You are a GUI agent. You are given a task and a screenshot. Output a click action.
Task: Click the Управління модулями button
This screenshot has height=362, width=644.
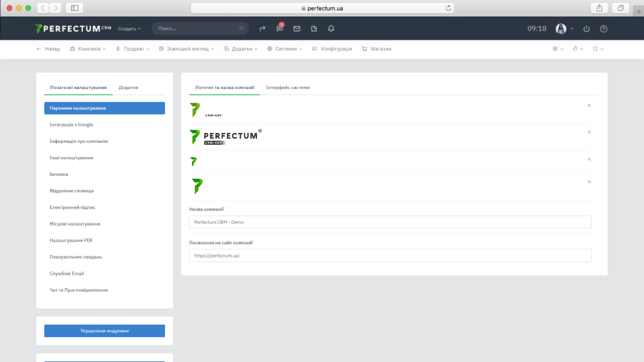pyautogui.click(x=104, y=331)
